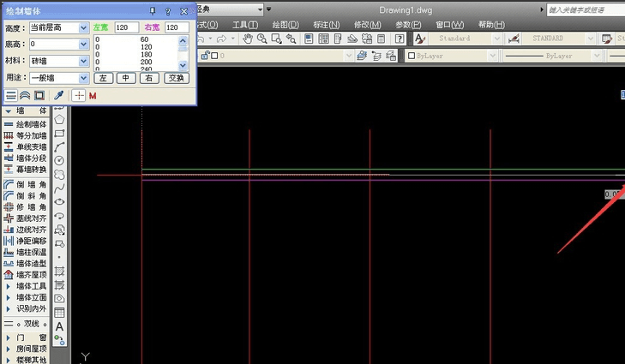625x364 pixels.
Task: Expand the 门窗 section
Action: [x=26, y=337]
